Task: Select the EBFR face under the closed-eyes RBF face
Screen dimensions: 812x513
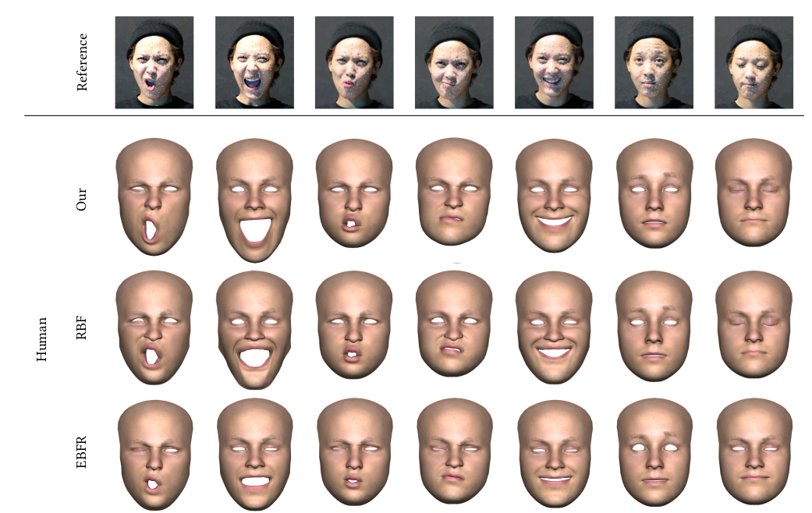Action: [x=754, y=452]
